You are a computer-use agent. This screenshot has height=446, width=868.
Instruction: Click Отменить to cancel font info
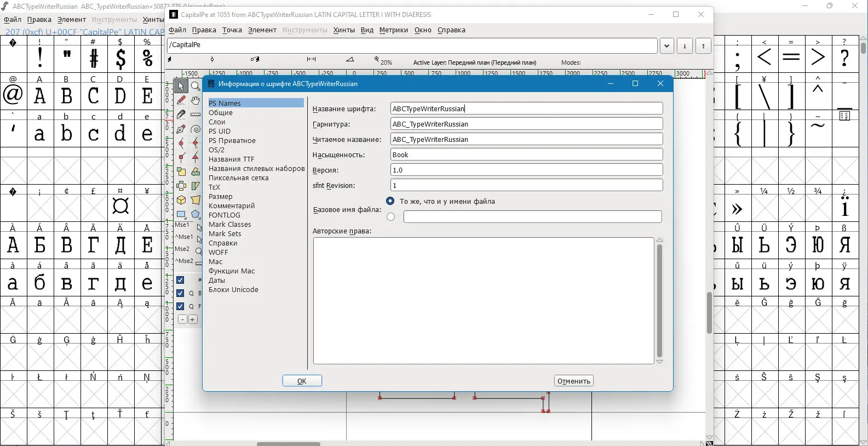pyautogui.click(x=574, y=381)
